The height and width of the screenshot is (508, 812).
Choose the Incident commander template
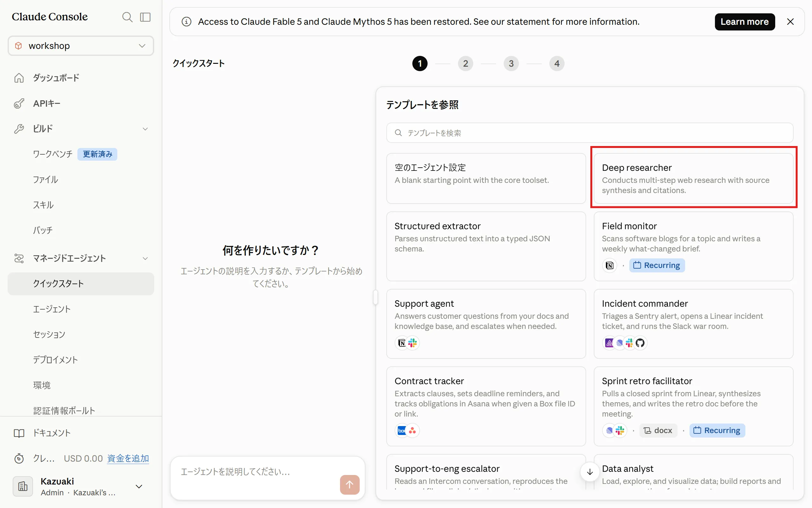click(x=693, y=324)
